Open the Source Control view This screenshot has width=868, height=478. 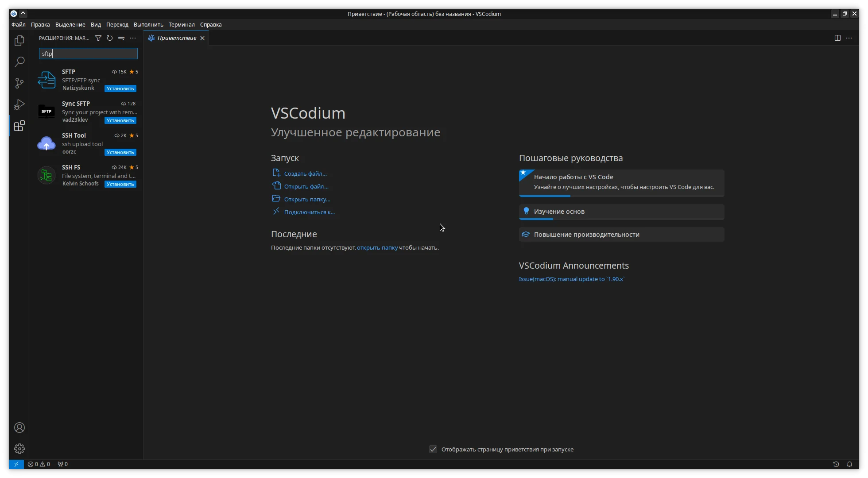coord(19,83)
